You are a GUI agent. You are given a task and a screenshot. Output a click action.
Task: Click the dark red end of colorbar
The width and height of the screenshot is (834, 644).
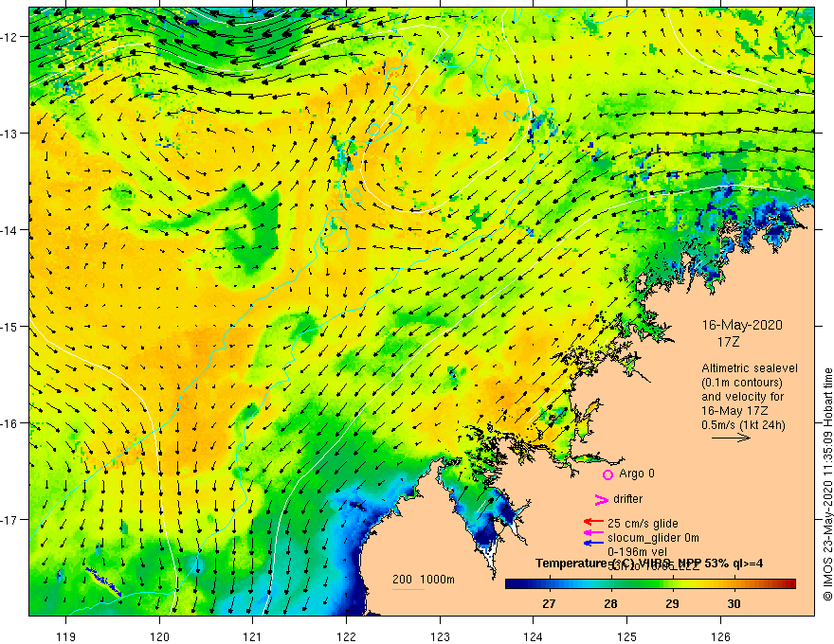pos(790,584)
